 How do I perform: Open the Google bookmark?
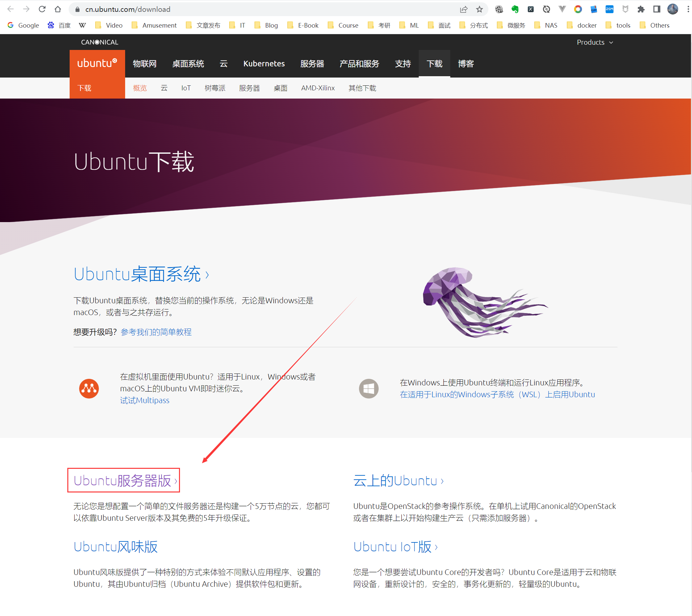[23, 25]
